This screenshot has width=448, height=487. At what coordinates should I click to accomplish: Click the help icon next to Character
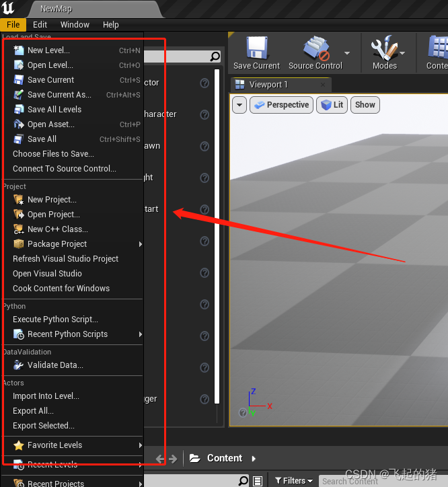(x=204, y=114)
